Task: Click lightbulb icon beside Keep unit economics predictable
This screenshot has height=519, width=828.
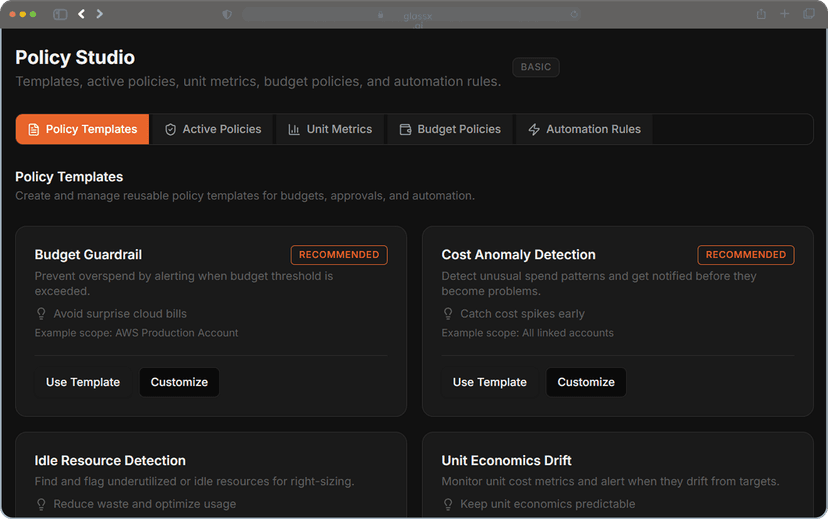Action: [448, 505]
